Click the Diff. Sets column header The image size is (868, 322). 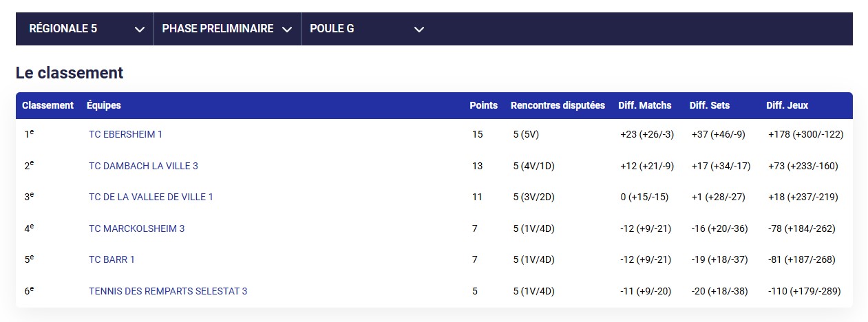click(x=710, y=106)
